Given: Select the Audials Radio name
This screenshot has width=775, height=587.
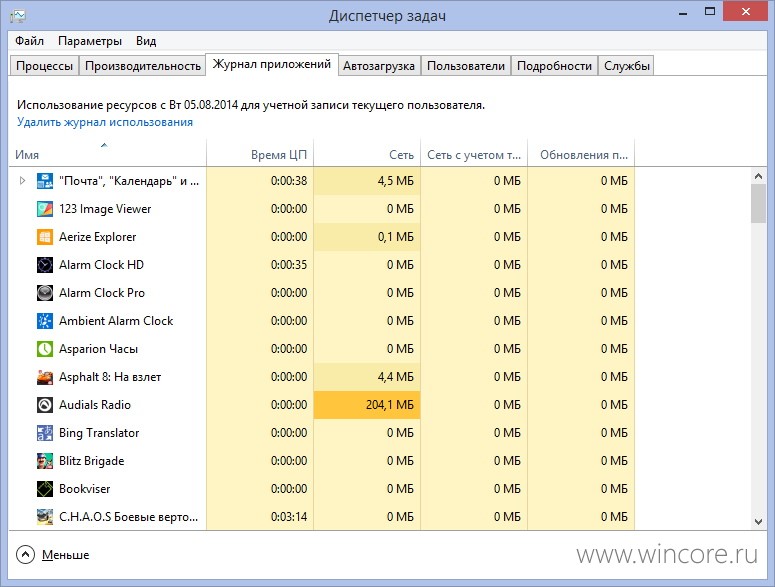Looking at the screenshot, I should point(95,405).
